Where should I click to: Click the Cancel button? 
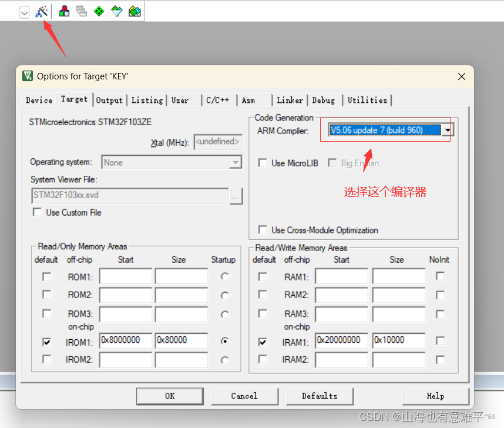[x=244, y=396]
